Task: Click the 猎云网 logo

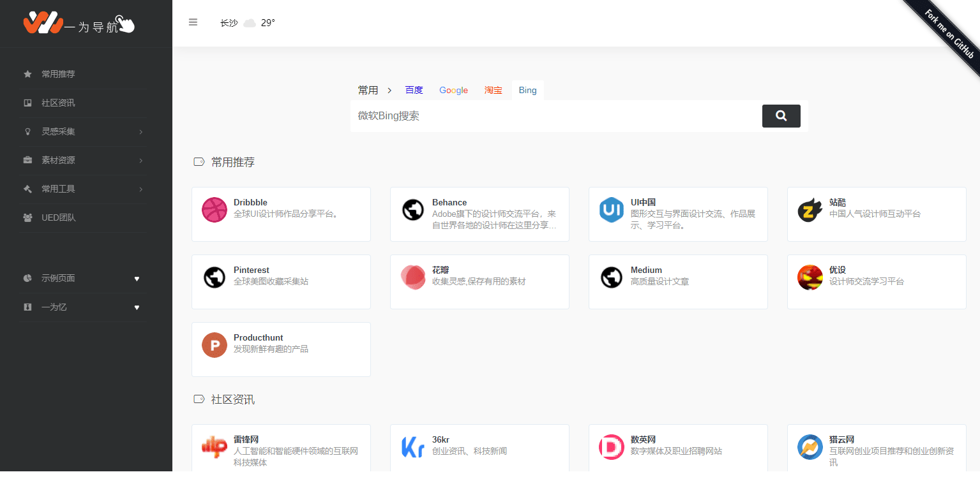Action: tap(810, 447)
